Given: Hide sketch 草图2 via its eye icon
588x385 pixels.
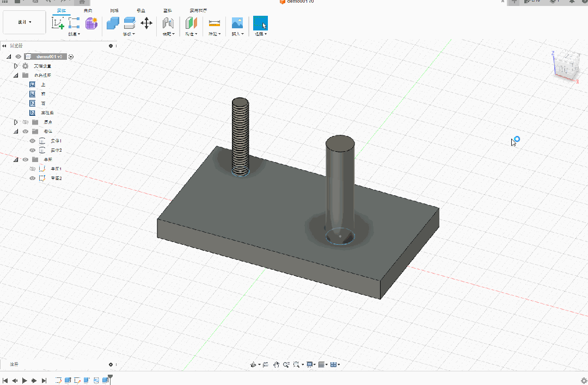Looking at the screenshot, I should [x=32, y=178].
